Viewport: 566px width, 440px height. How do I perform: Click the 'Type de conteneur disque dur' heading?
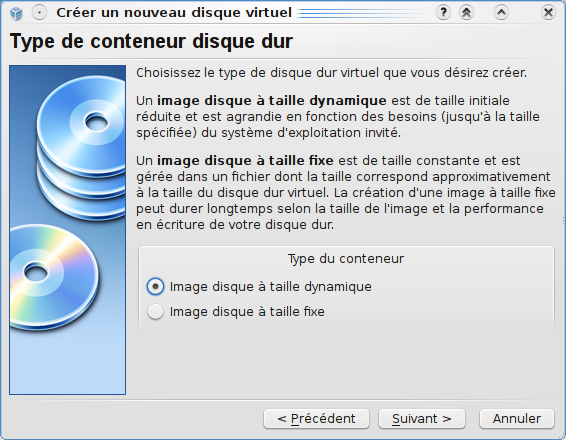pyautogui.click(x=151, y=41)
